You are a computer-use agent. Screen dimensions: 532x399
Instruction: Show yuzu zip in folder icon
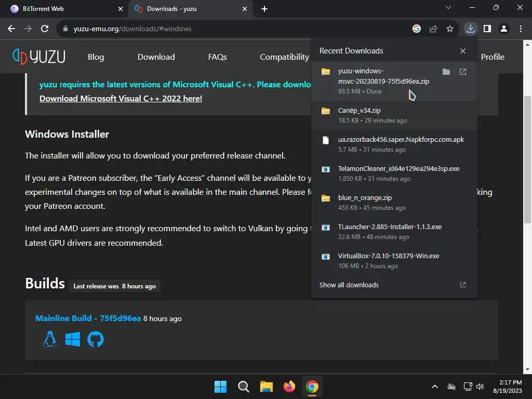tap(446, 72)
